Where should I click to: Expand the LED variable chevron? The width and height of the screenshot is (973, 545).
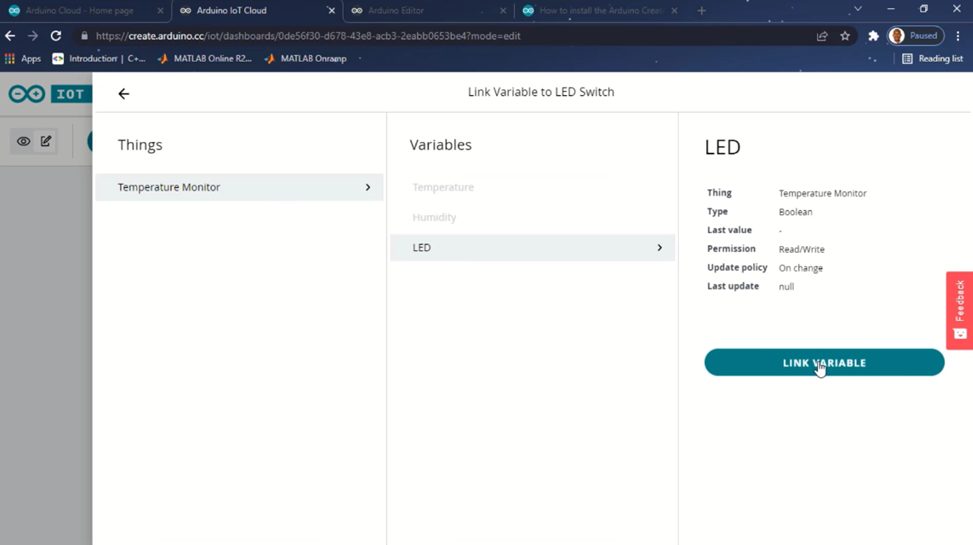click(x=659, y=248)
